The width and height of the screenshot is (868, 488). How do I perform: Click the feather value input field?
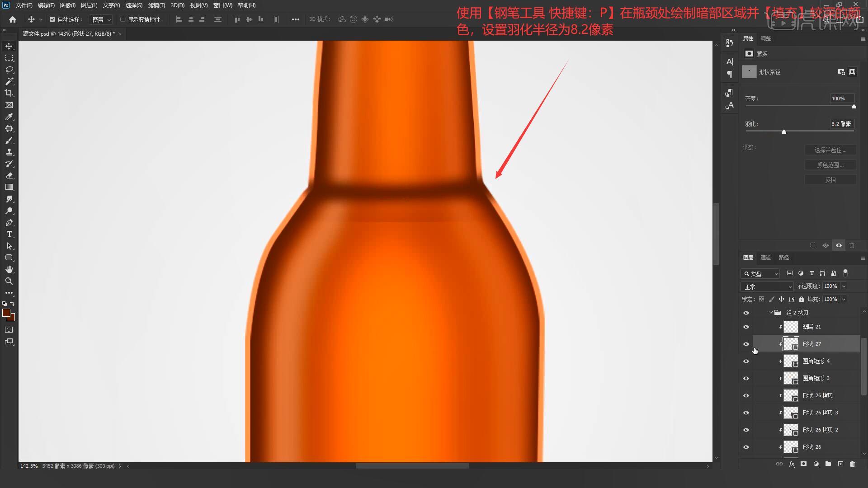[x=841, y=124]
